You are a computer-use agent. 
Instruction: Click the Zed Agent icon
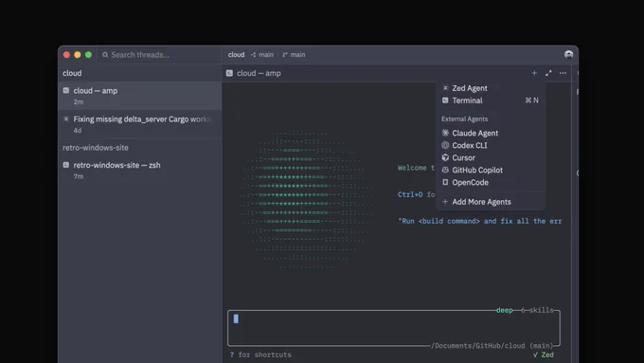point(445,88)
